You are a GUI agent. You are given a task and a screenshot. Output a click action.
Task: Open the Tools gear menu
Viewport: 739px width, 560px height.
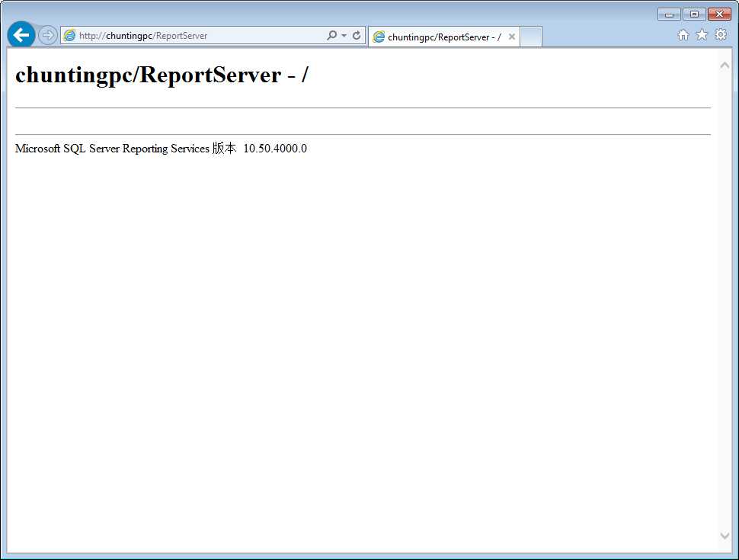pyautogui.click(x=721, y=34)
